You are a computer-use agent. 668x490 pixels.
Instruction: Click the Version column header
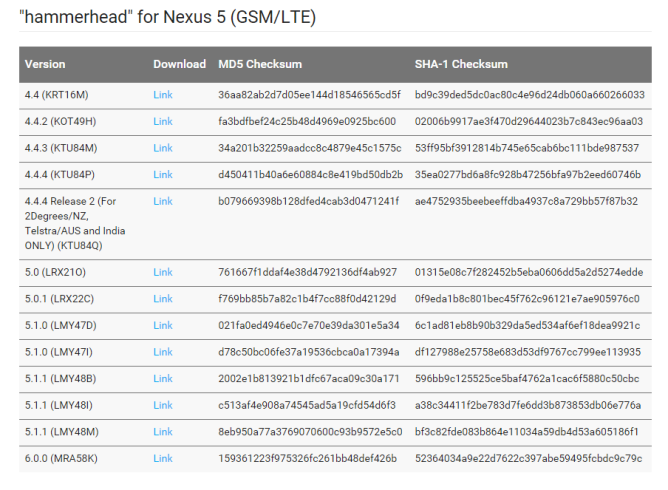45,65
